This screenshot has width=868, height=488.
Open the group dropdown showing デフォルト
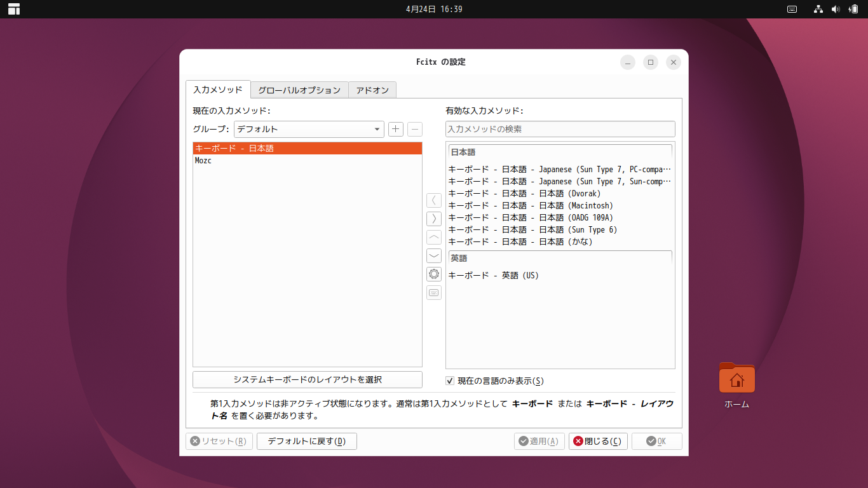(x=309, y=129)
